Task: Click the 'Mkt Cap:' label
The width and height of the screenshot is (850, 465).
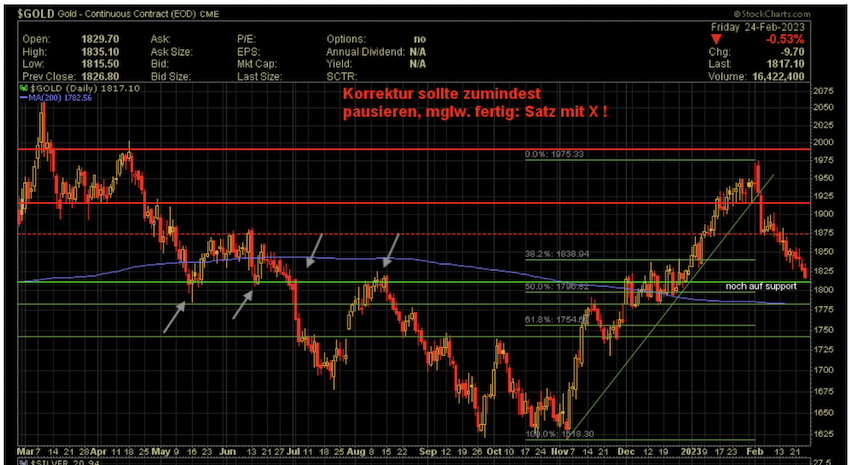Action: [x=257, y=64]
